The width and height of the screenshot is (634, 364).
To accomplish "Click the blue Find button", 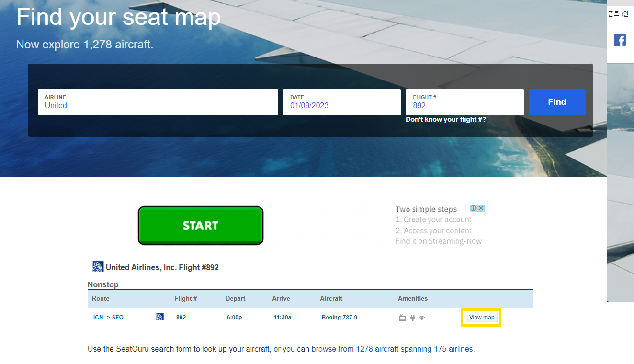I will (557, 102).
